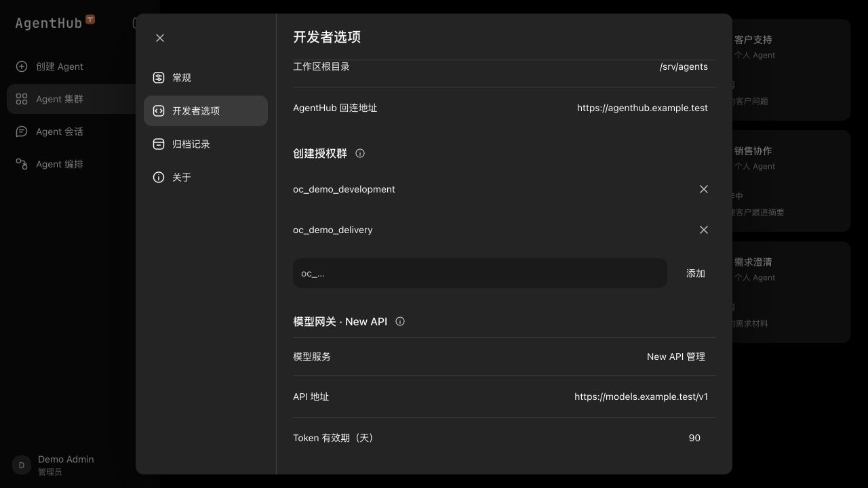Click the API 地址 label
868x488 pixels.
pos(311,396)
